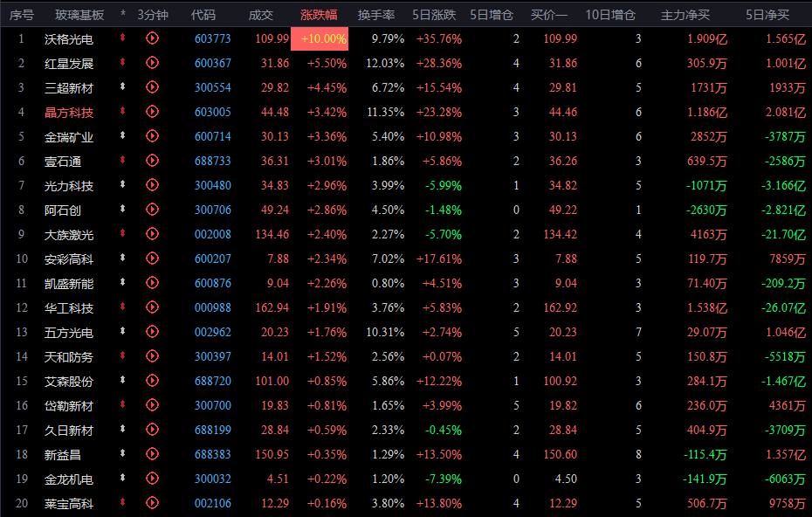The height and width of the screenshot is (517, 812).
Task: Click the play icon in 五方光电 row
Action: click(152, 332)
